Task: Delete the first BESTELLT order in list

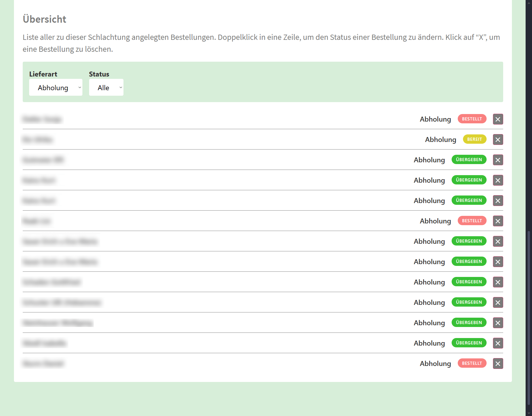Action: [498, 119]
